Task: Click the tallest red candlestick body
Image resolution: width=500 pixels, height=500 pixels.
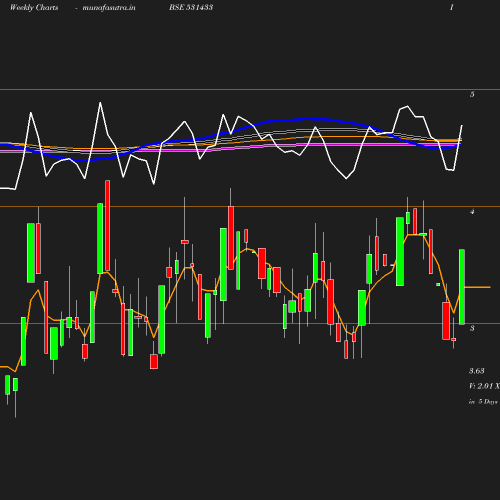Action: pos(108,226)
